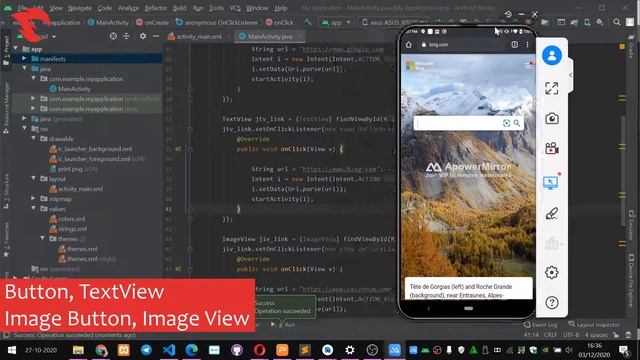Open phone browser three-dot menu
The height and width of the screenshot is (360, 640).
pos(527,44)
